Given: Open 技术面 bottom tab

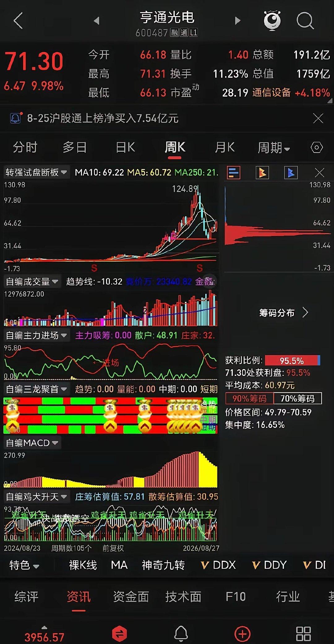Looking at the screenshot, I should tap(183, 597).
